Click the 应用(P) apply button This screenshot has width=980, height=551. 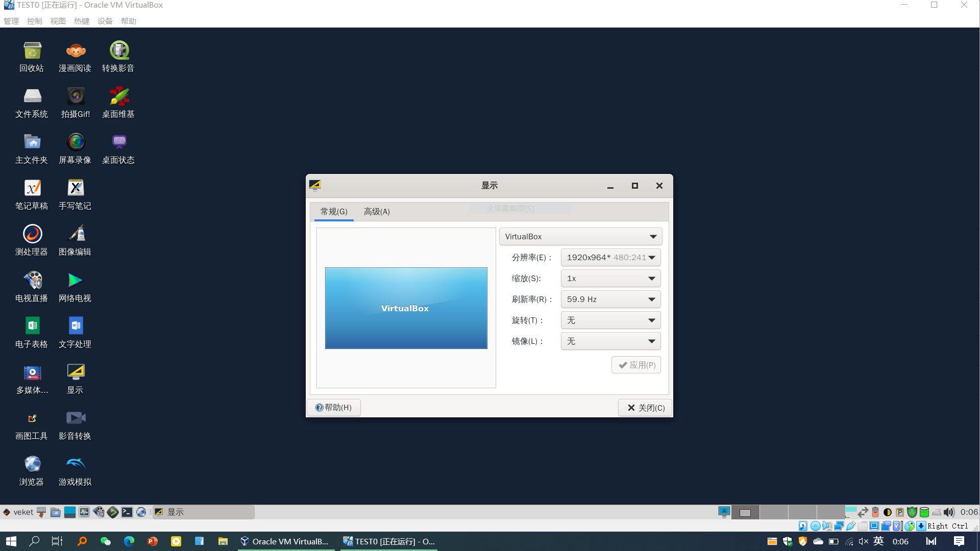[636, 365]
